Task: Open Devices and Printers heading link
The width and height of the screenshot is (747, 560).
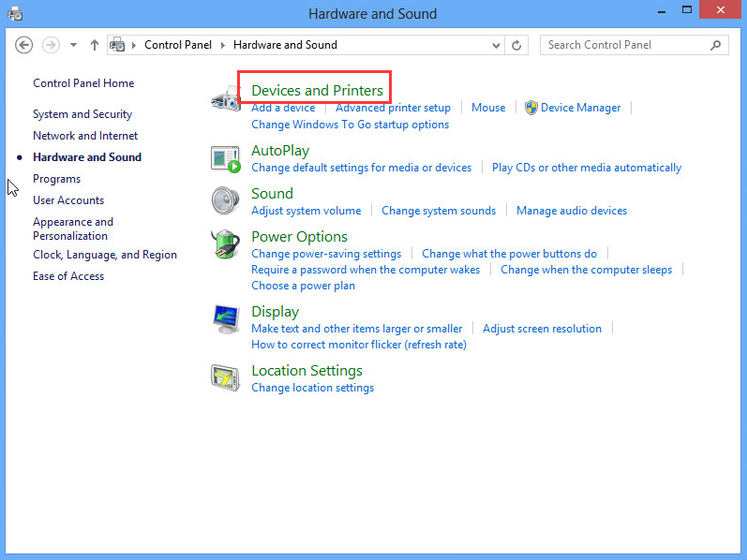Action: pyautogui.click(x=317, y=90)
